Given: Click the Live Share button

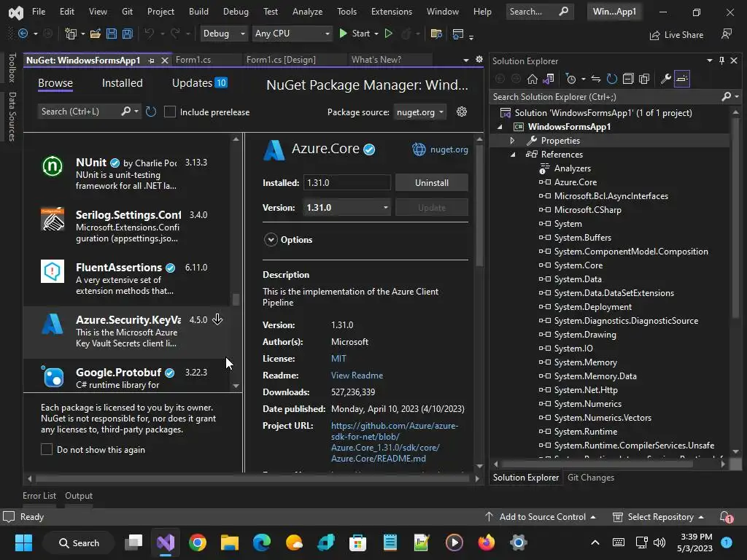Looking at the screenshot, I should (676, 35).
